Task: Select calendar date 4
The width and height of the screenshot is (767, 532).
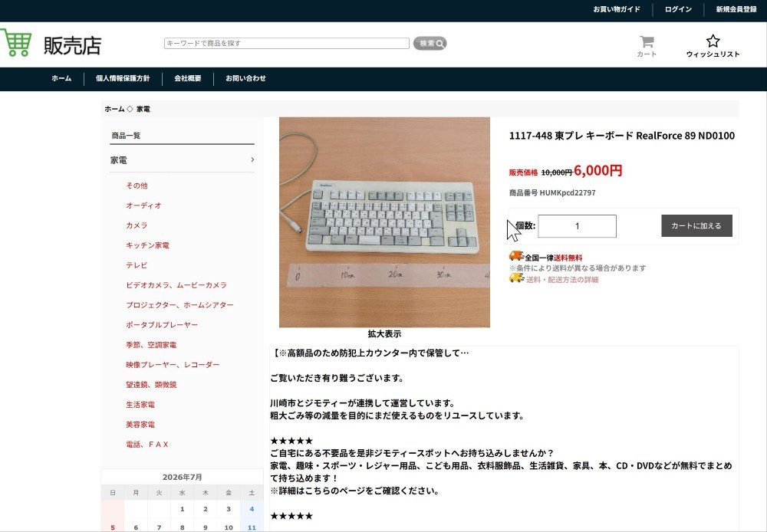Action: [x=252, y=509]
